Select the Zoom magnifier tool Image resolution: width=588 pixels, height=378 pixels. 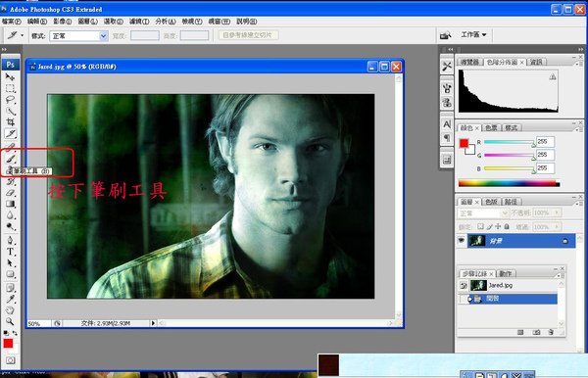tap(10, 321)
